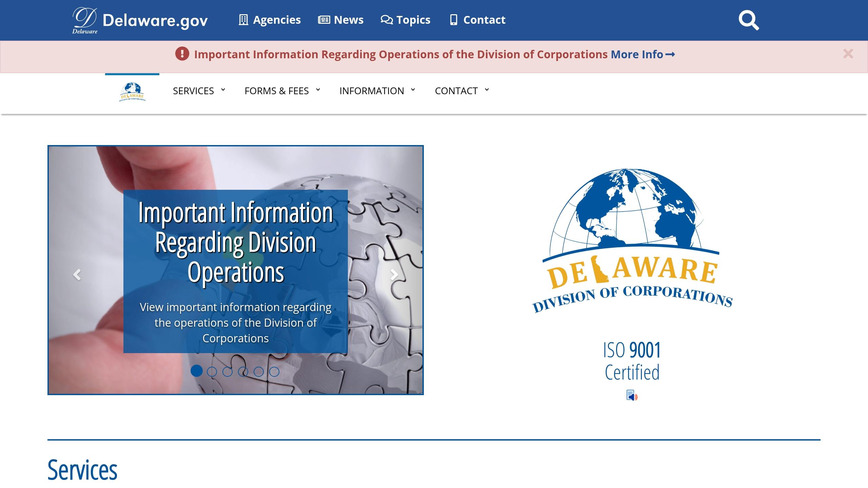Dismiss the alert banner with the X
This screenshot has height=488, width=868.
coord(848,54)
